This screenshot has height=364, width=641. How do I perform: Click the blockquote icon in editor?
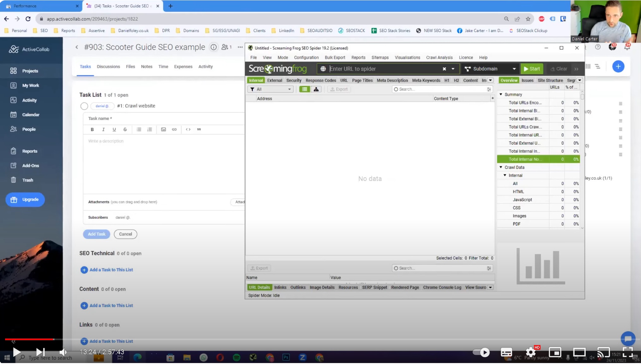coord(199,129)
